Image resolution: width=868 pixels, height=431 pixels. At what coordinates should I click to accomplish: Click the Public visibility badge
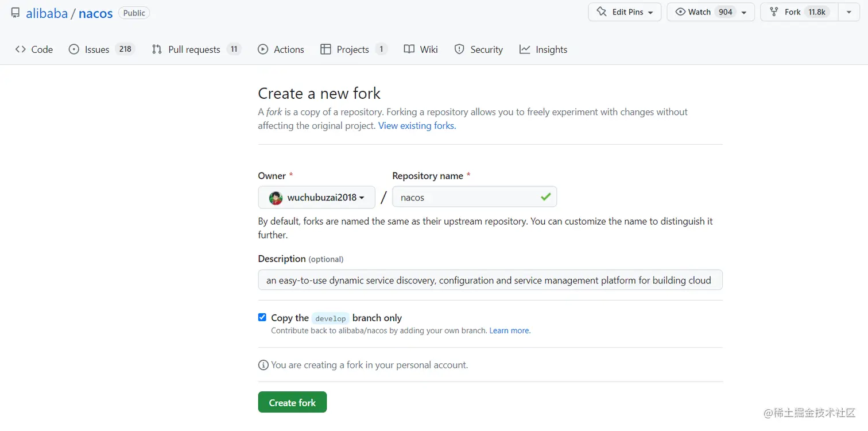134,13
